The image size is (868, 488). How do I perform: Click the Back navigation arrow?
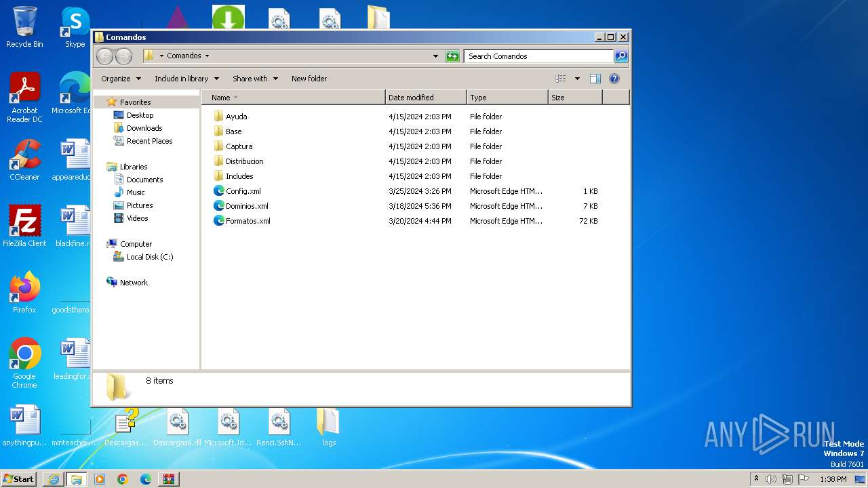pos(105,56)
